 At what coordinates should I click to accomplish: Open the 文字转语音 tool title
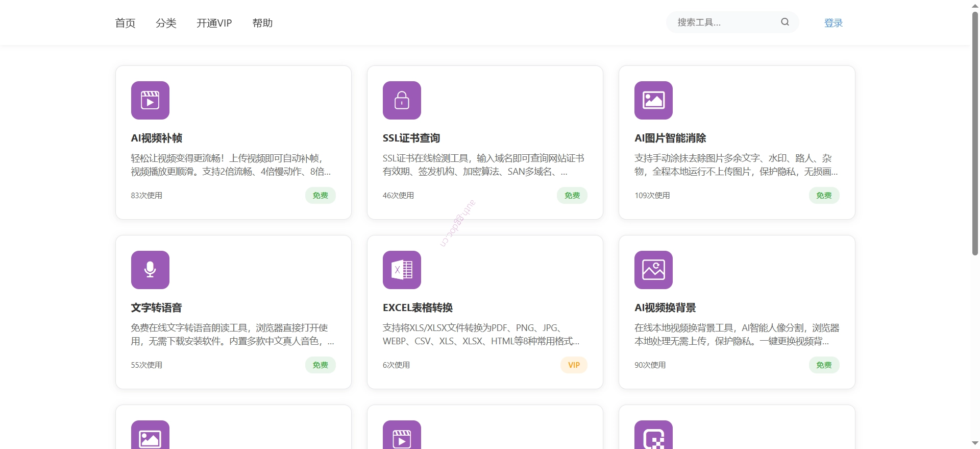(157, 308)
